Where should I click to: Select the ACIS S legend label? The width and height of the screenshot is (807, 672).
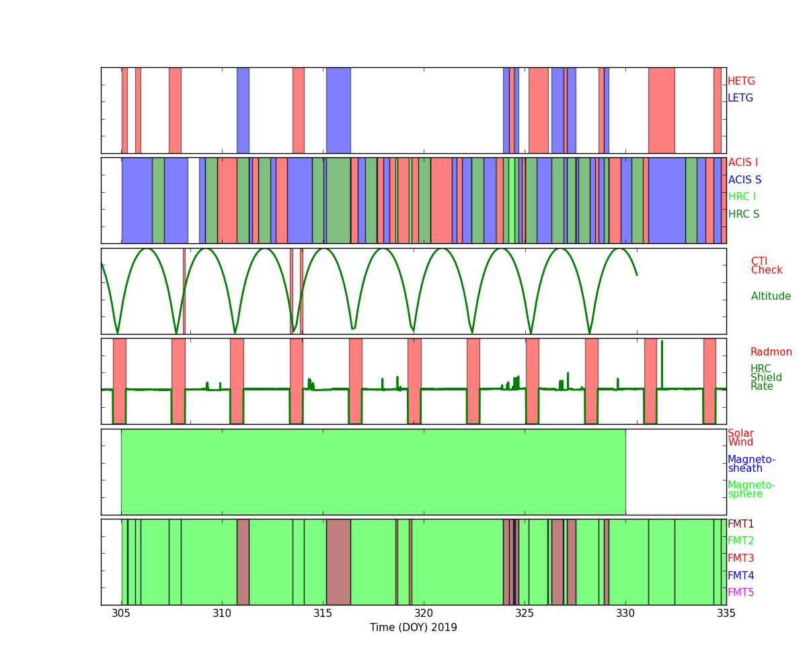tap(745, 180)
